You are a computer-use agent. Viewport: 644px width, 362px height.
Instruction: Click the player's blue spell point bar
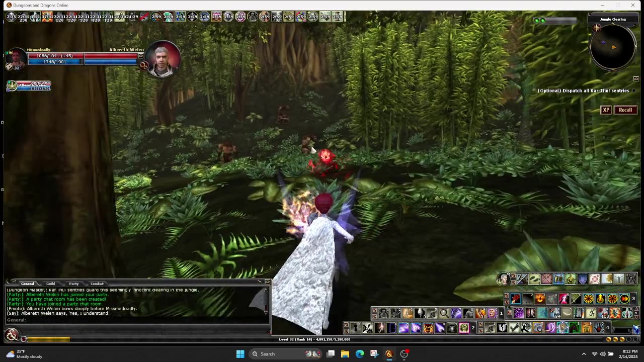(x=54, y=62)
